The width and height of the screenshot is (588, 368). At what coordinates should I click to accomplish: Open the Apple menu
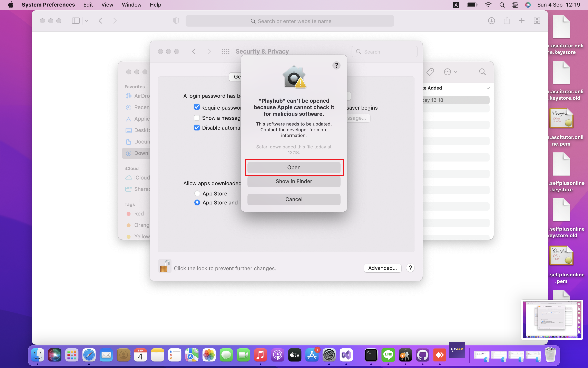[11, 5]
